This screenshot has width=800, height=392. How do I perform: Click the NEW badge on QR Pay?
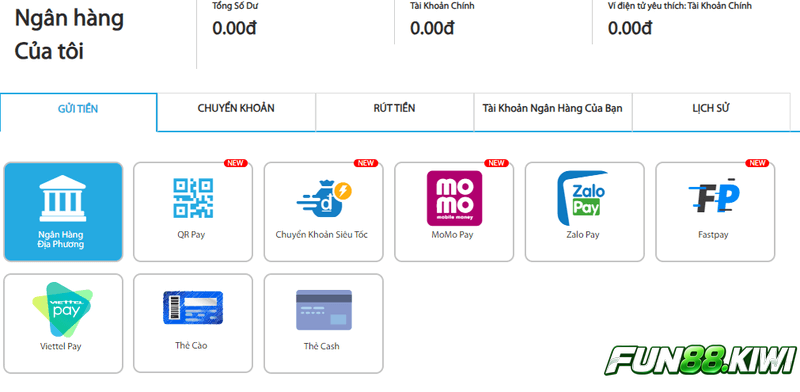click(235, 163)
